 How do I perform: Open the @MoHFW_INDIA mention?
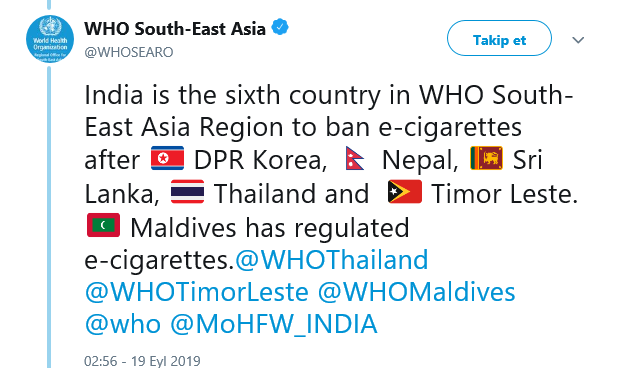click(x=274, y=325)
